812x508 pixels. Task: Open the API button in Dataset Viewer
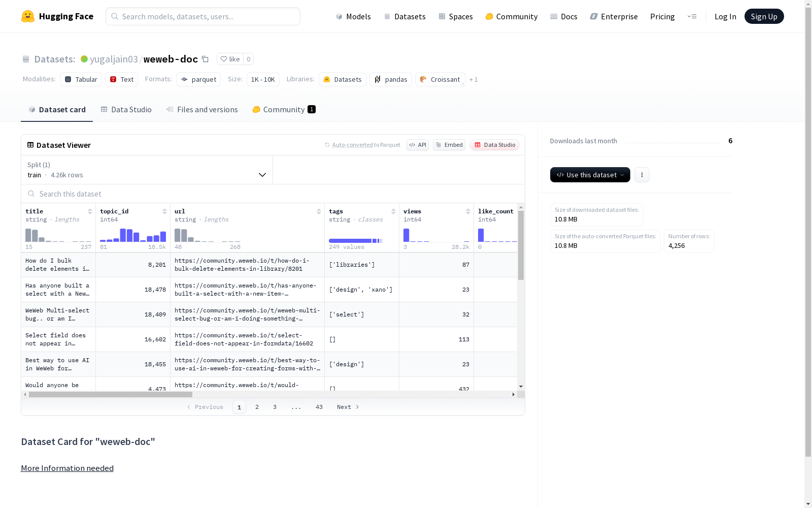pyautogui.click(x=418, y=145)
